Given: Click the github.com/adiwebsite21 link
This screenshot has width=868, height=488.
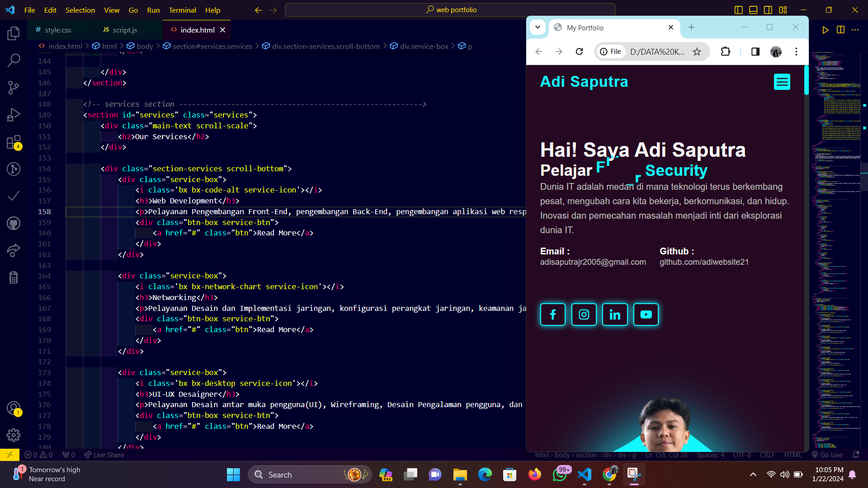Looking at the screenshot, I should click(704, 262).
